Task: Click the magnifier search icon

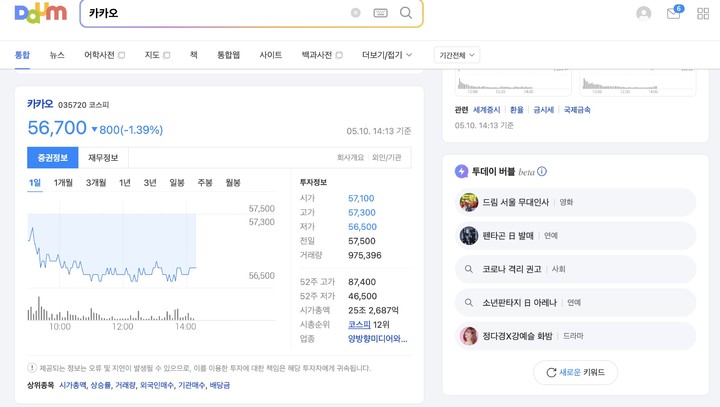Action: 406,13
